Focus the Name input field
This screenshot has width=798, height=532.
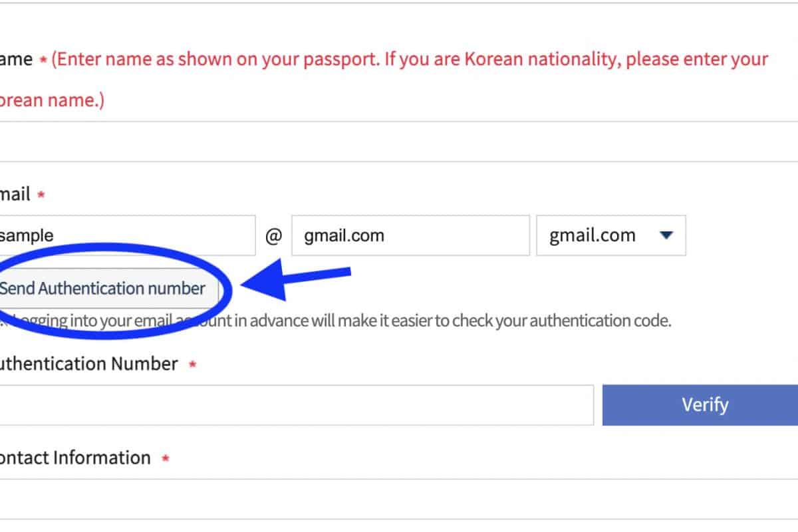click(399, 142)
